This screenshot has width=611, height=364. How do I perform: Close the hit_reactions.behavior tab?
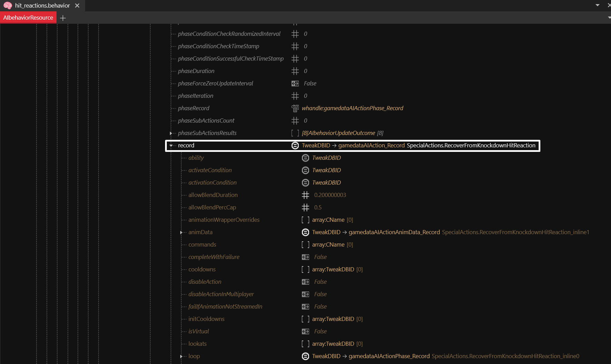[77, 6]
